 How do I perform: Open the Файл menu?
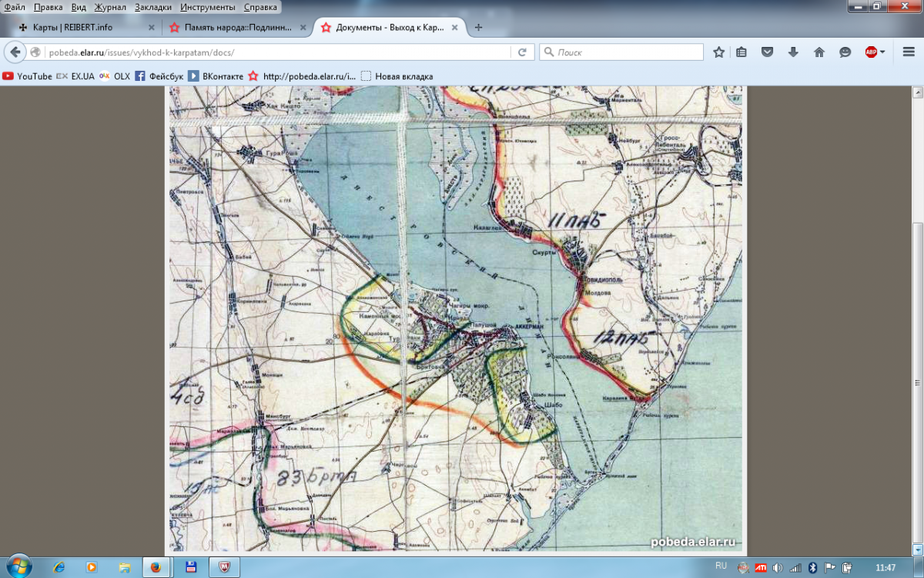(x=15, y=7)
